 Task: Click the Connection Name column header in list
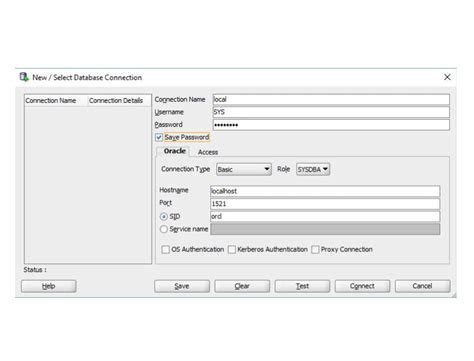[56, 101]
